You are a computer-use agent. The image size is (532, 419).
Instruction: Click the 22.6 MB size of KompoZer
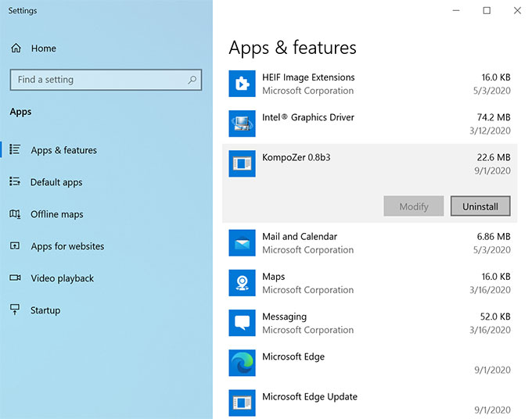[x=494, y=157]
